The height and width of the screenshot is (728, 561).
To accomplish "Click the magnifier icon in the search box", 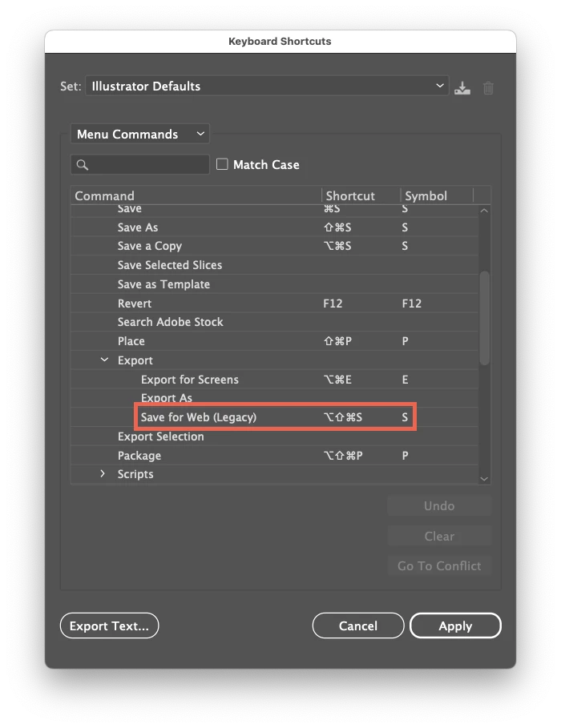I will click(x=83, y=165).
